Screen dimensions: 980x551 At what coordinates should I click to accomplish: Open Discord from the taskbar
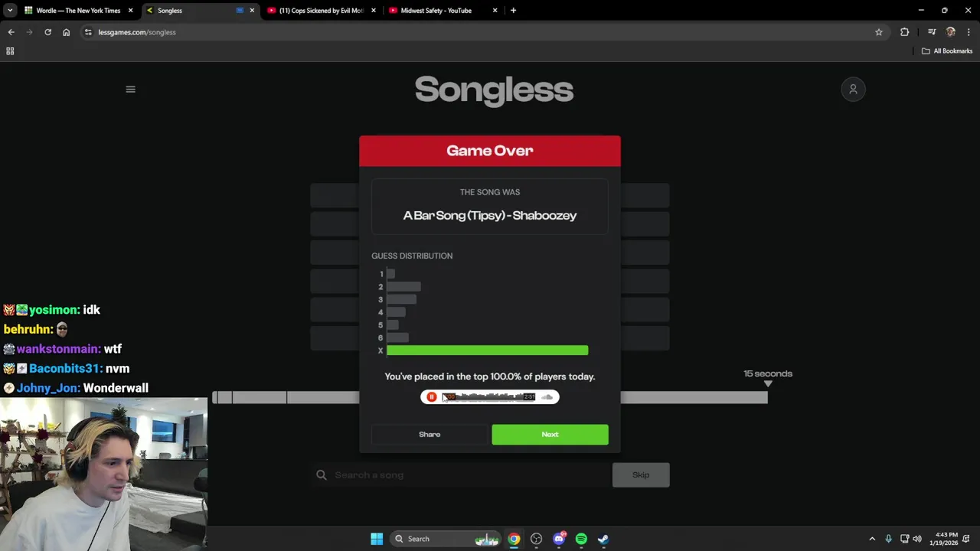coord(559,539)
